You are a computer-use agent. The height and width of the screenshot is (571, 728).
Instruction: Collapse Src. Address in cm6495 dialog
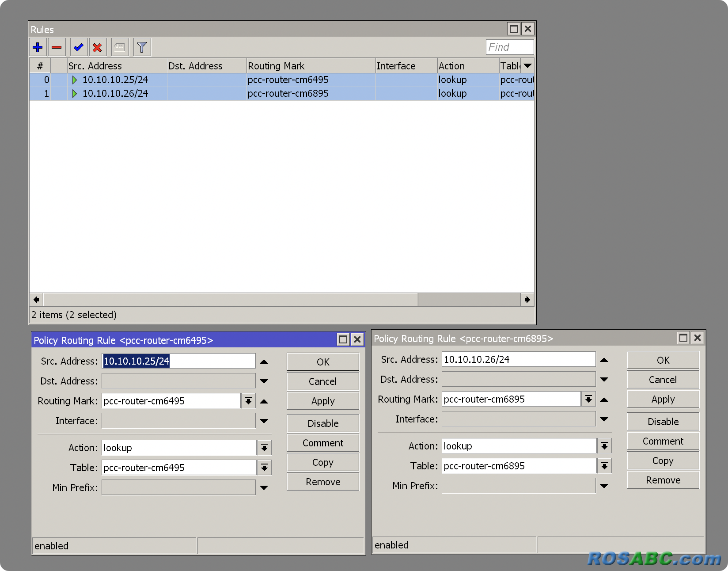[x=264, y=362]
